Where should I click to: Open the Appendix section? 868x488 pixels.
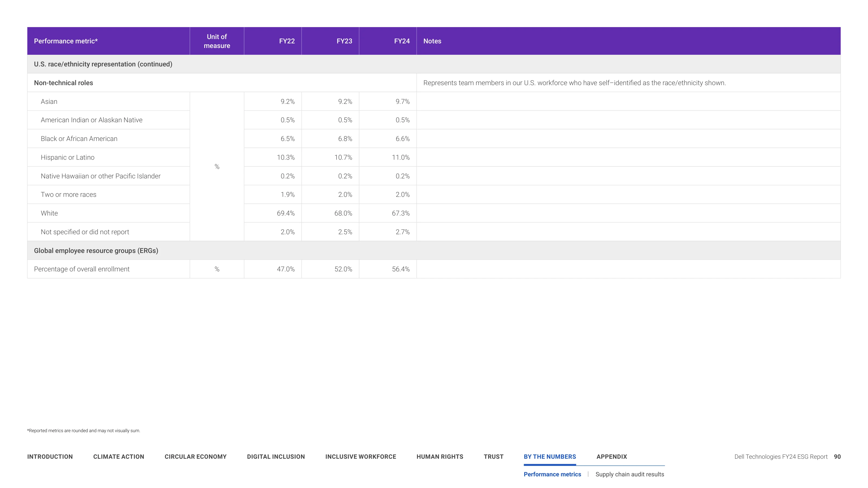tap(612, 456)
